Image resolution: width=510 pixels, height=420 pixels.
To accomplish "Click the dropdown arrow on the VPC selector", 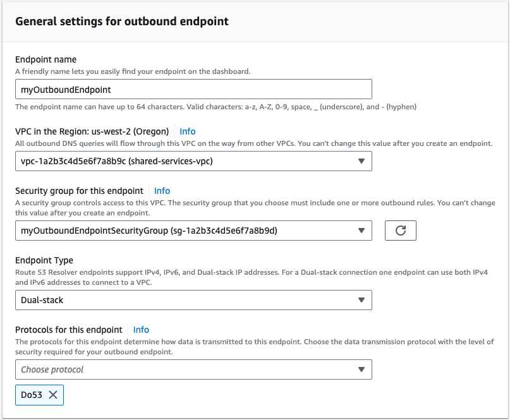I will (362, 161).
